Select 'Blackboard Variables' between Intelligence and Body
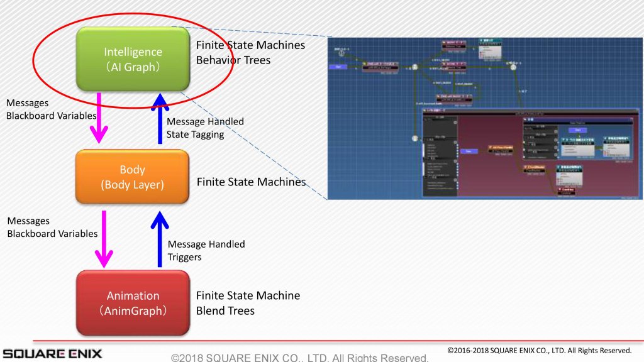 pos(52,116)
